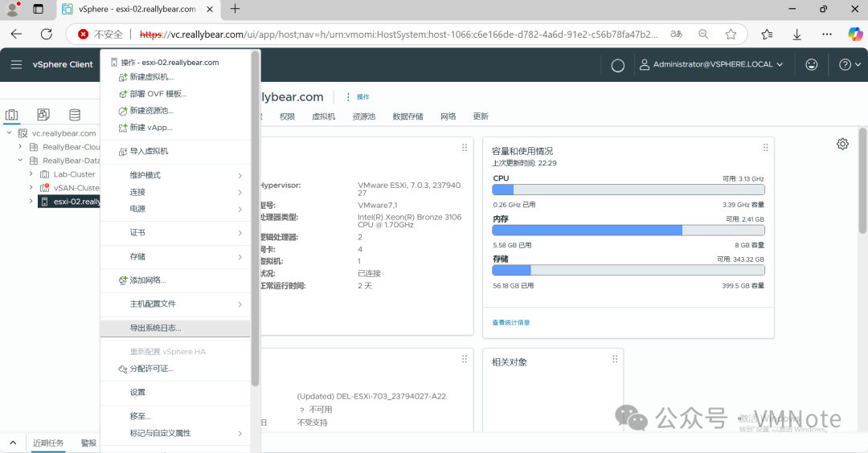
Task: Expand the 主机配置文件 submenu
Action: [x=175, y=304]
